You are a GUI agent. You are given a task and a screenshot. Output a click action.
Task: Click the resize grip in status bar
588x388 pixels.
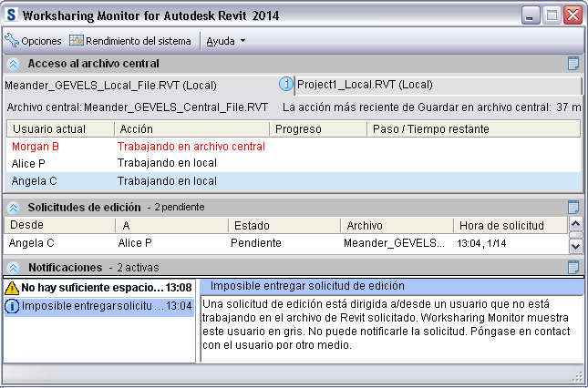577,376
